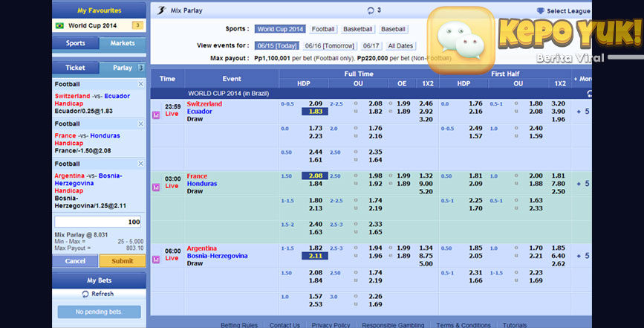Click the Parlay tab count badge
Image resolution: width=644 pixels, height=328 pixels.
[140, 68]
